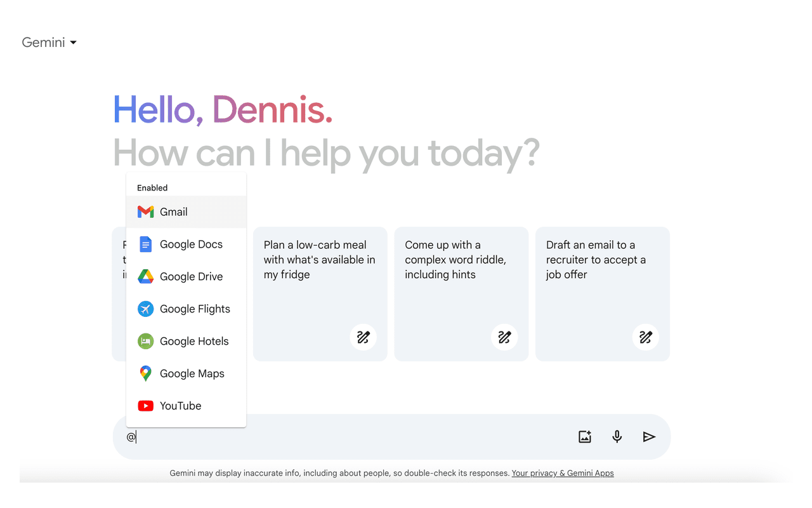812x508 pixels.
Task: Edit the word riddle prompt pencil icon
Action: point(504,337)
